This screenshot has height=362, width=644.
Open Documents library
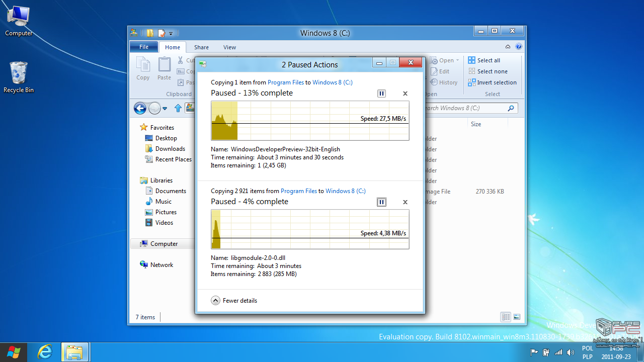166,191
